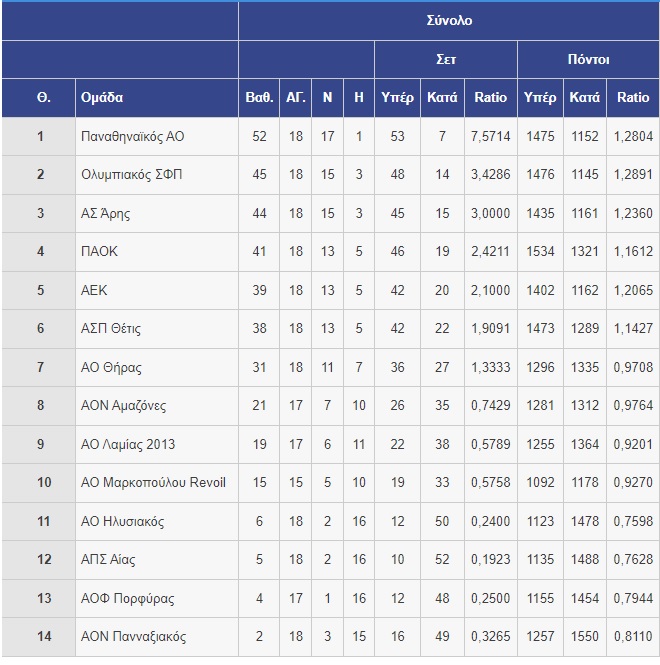Click points scored 1092 for Μαρκοπούλου
The height and width of the screenshot is (665, 660).
(x=540, y=482)
